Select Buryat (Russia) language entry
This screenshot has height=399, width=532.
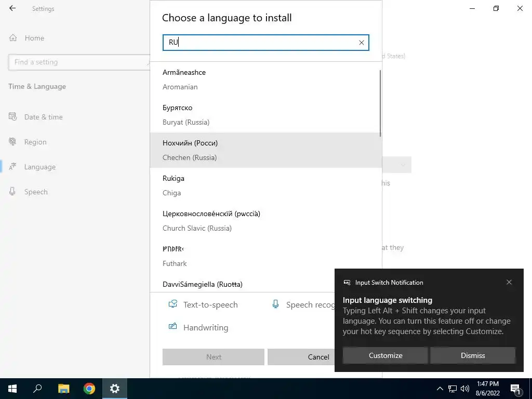pos(265,115)
